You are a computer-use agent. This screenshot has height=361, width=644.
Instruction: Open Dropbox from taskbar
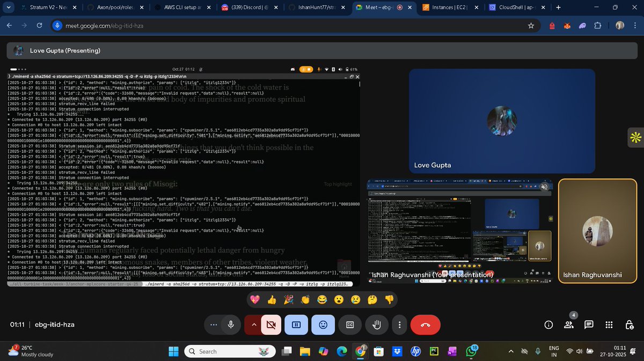[x=397, y=351]
